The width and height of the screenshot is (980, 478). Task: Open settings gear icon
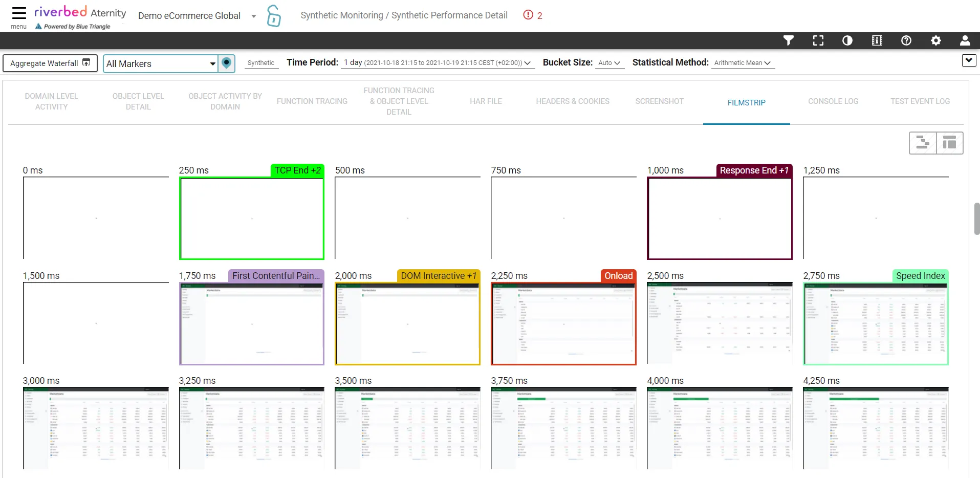(936, 40)
